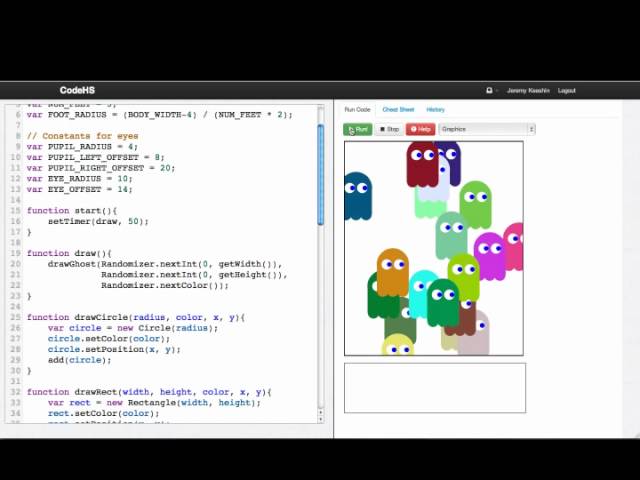Screen dimensions: 640x480
Task: Click the cyan ghost on the canvas
Action: pyautogui.click(x=419, y=294)
